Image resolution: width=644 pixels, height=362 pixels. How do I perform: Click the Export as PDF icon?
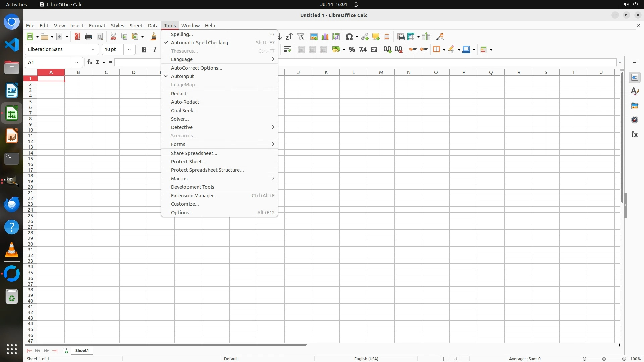(x=77, y=37)
